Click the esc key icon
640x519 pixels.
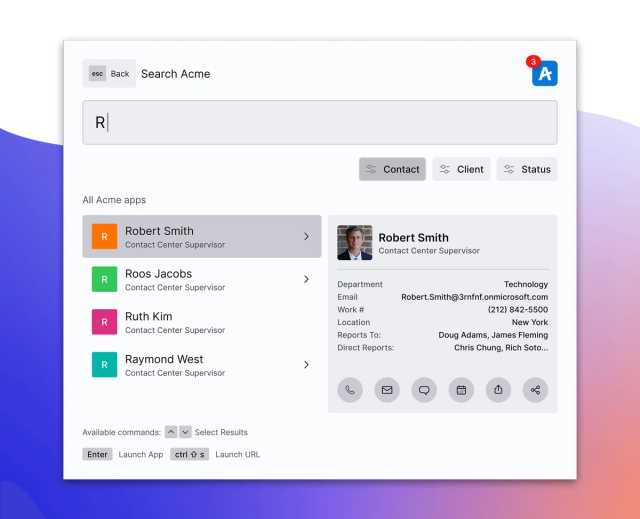pyautogui.click(x=97, y=73)
